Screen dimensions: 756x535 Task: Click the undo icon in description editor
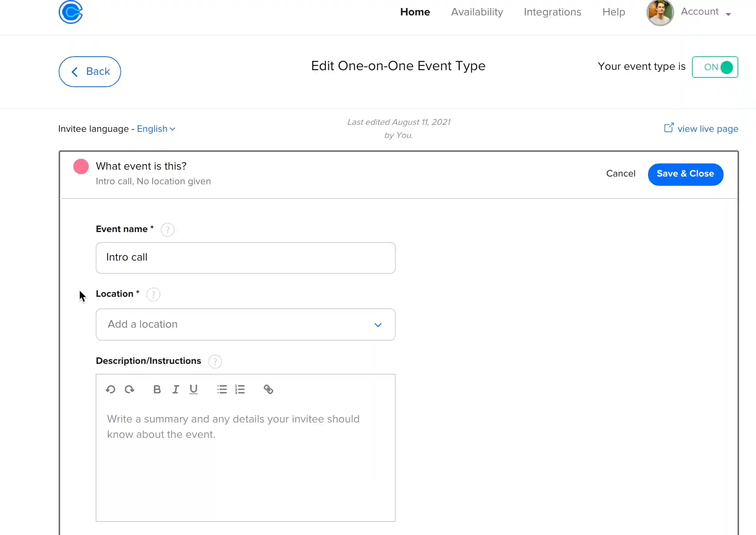coord(110,389)
